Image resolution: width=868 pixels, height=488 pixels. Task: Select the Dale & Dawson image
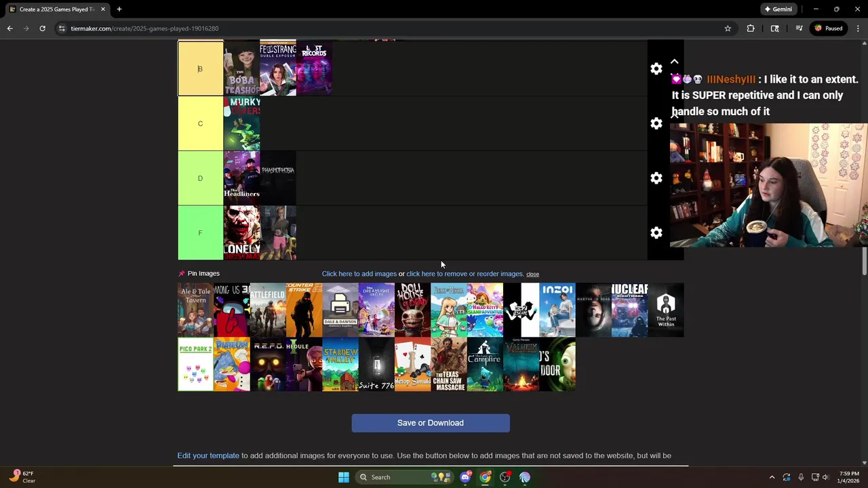pyautogui.click(x=340, y=310)
